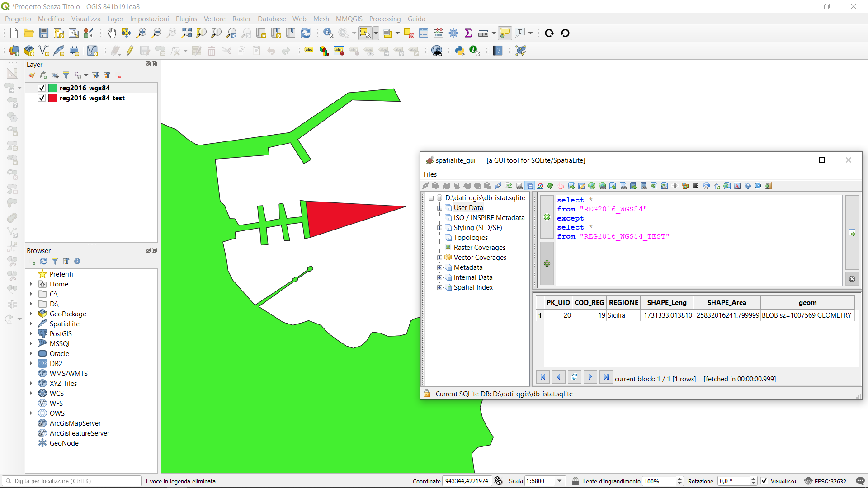
Task: Expand the GeoPackage browser entry
Action: pyautogui.click(x=31, y=314)
